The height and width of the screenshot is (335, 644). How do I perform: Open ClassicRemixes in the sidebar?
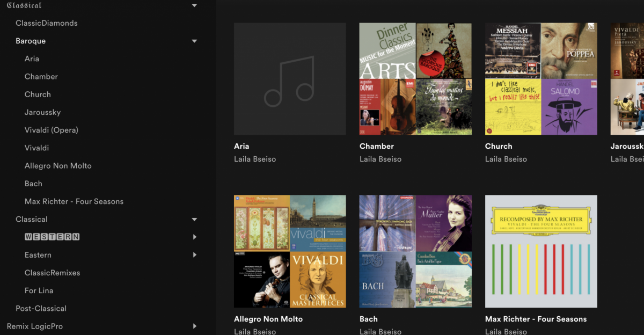point(53,273)
